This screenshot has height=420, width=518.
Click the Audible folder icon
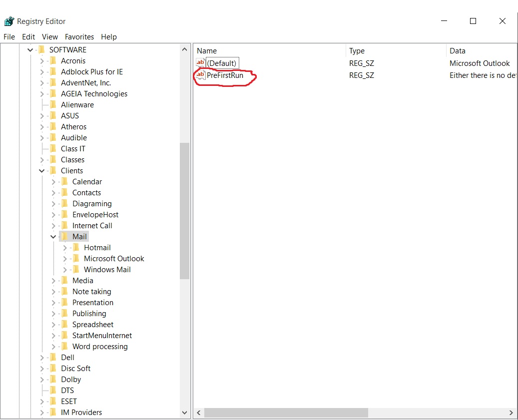(53, 138)
